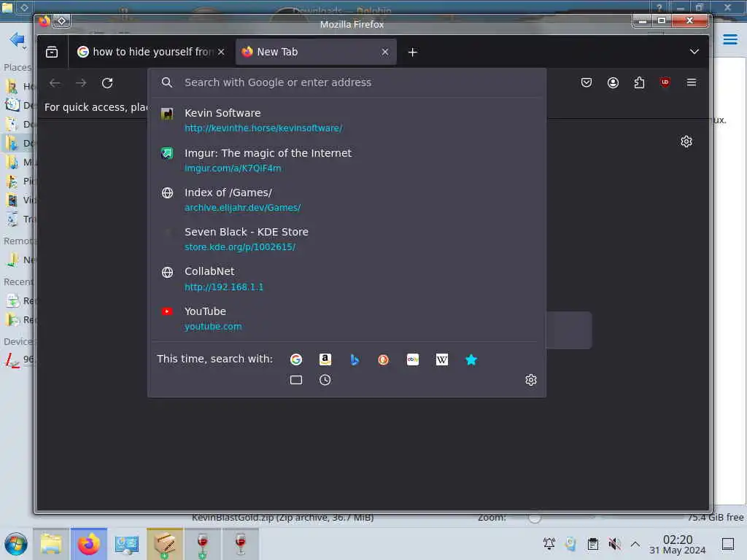Search this time with Bing icon
747x560 pixels.
pyautogui.click(x=355, y=359)
